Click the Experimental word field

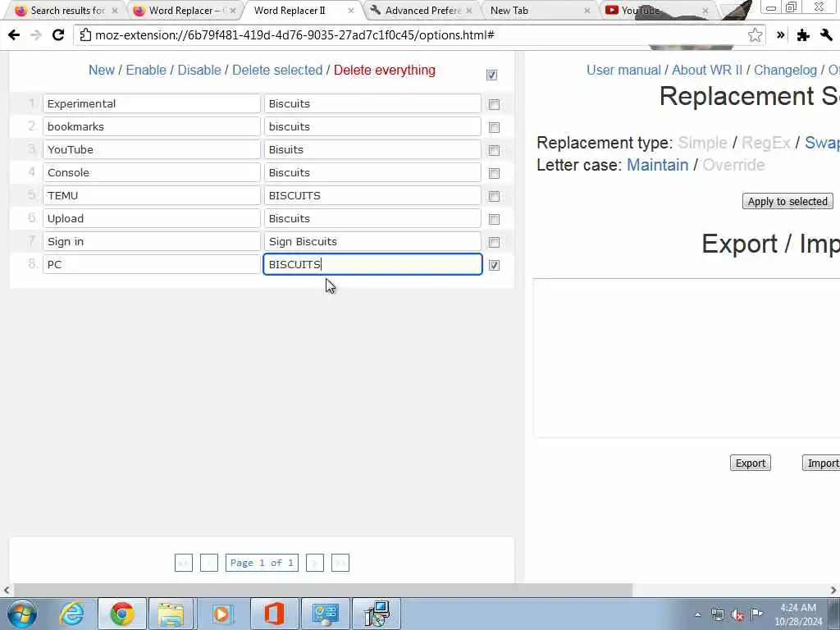tap(152, 104)
